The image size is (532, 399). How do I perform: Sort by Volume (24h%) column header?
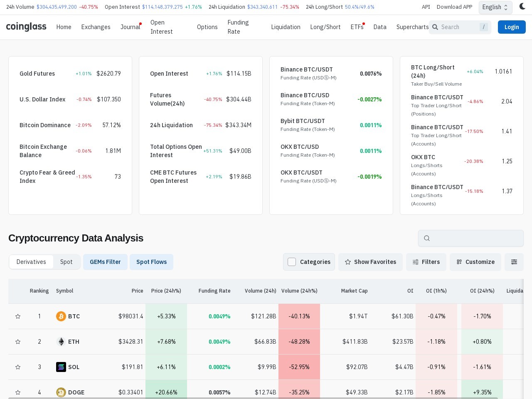[x=299, y=291]
